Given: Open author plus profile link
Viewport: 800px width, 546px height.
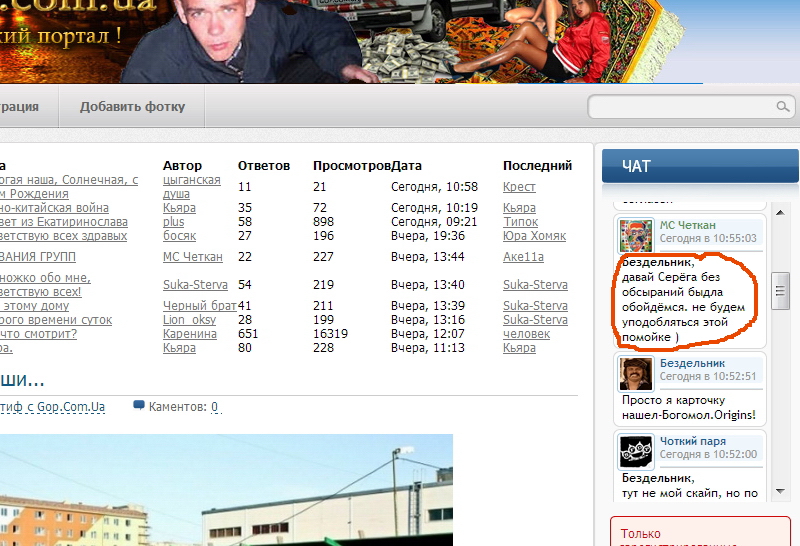Looking at the screenshot, I should [x=173, y=222].
